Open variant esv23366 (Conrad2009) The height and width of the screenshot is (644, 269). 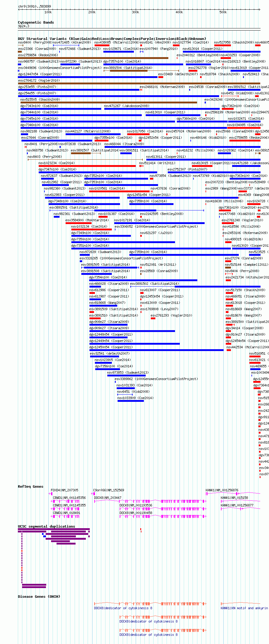point(37,49)
